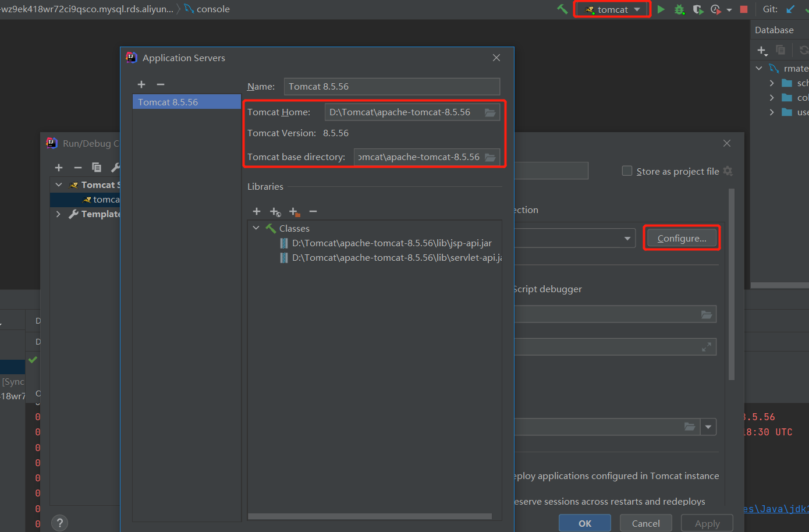The height and width of the screenshot is (532, 809).
Task: Select the tomcat configuration tree item
Action: pos(85,200)
